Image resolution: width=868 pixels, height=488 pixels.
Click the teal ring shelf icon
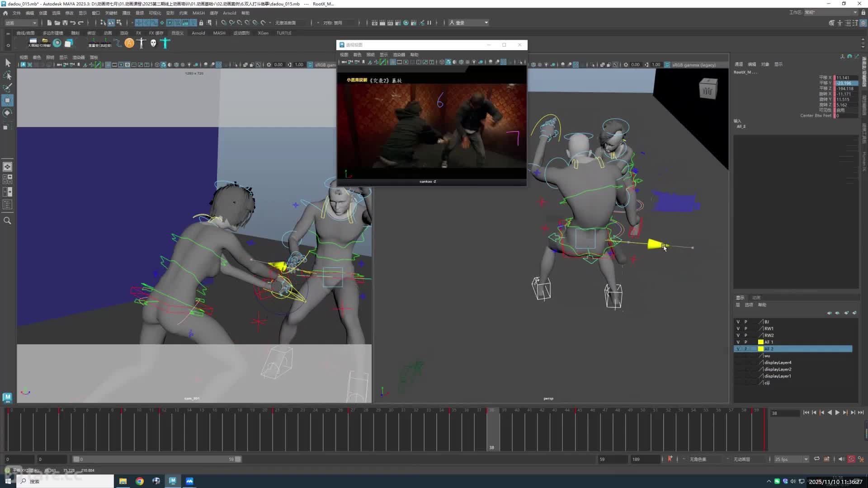pos(57,43)
